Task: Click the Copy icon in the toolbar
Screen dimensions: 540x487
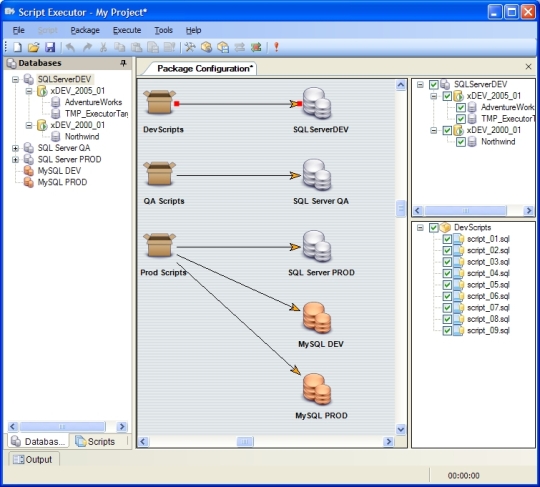Action: coord(120,47)
